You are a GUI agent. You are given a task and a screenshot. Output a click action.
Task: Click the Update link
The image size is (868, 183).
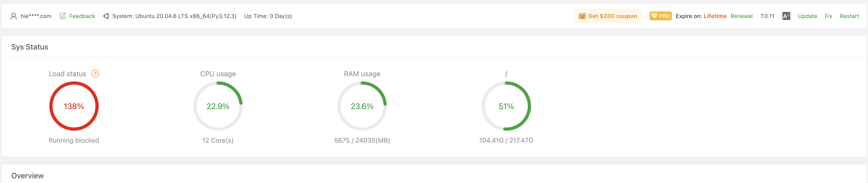click(x=807, y=16)
